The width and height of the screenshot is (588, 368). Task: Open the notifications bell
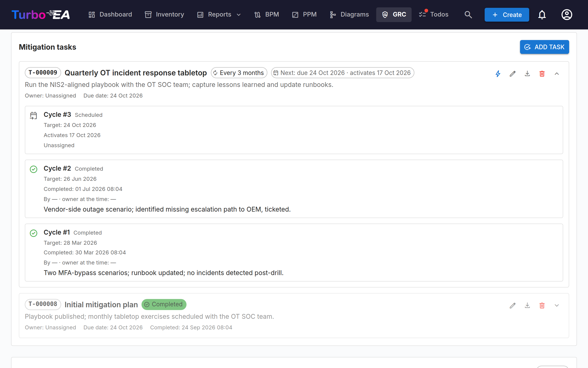pos(542,14)
